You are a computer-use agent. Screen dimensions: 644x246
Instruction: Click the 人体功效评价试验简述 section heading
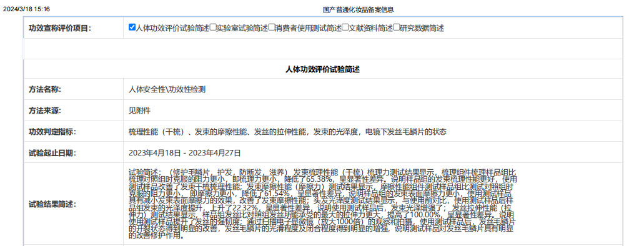[323, 70]
